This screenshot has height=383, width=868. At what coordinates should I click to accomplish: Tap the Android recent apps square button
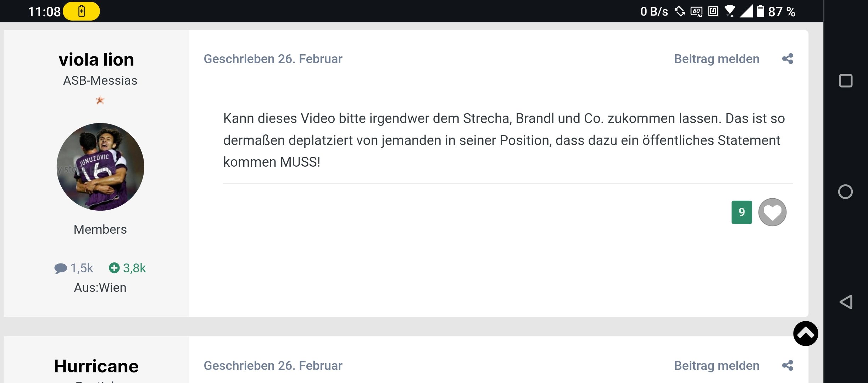point(846,81)
